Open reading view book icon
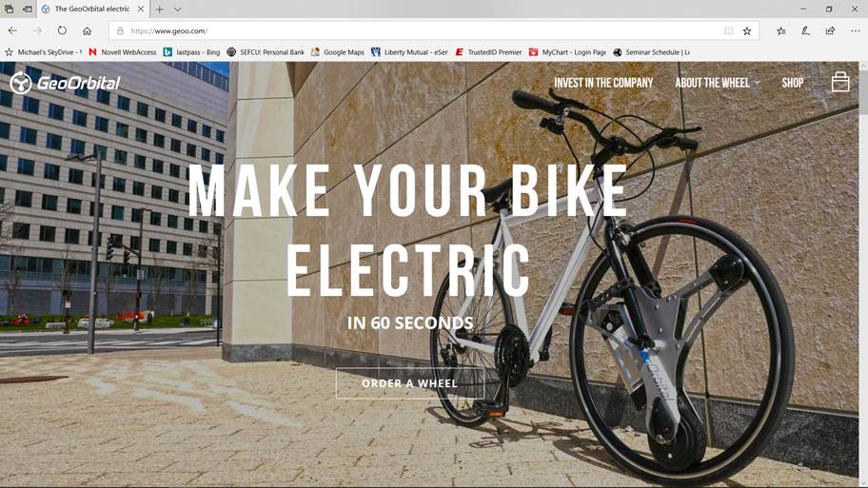 (728, 31)
